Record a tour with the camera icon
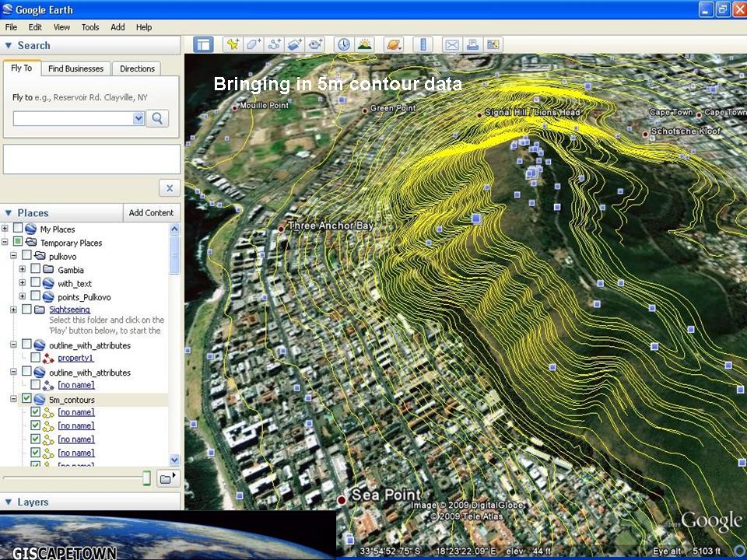Image resolution: width=747 pixels, height=560 pixels. (x=315, y=45)
